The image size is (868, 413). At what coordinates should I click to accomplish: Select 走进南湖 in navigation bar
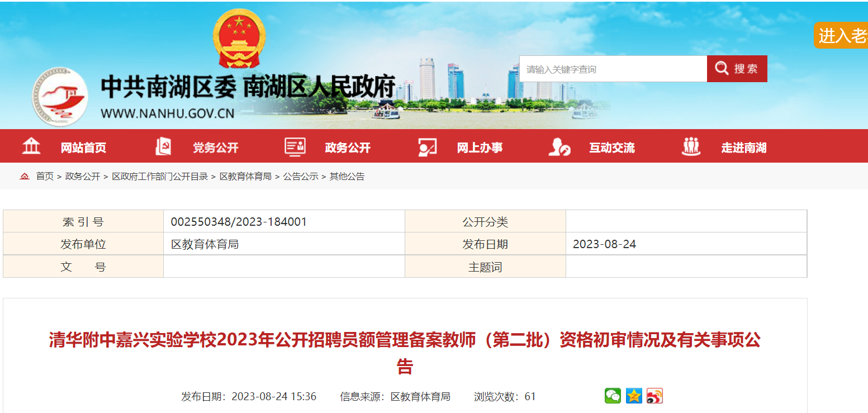(x=743, y=148)
